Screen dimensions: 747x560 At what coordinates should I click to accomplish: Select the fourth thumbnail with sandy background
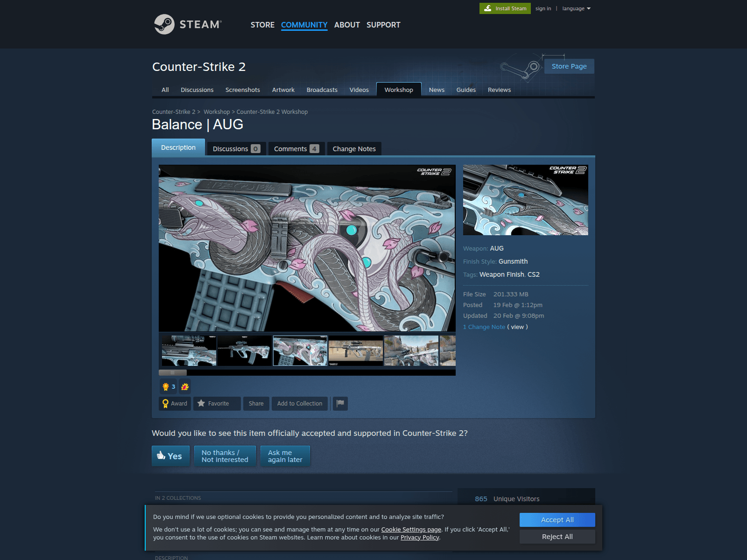coord(356,350)
